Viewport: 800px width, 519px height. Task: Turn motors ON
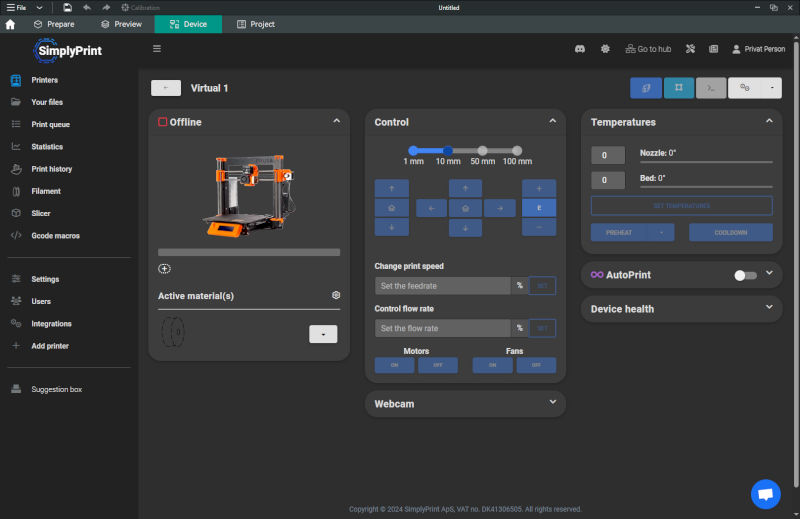point(394,365)
